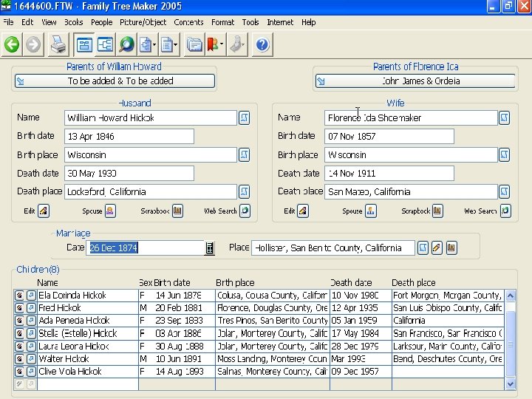532x399 pixels.
Task: Click wife's Web Search icon
Action: click(505, 211)
